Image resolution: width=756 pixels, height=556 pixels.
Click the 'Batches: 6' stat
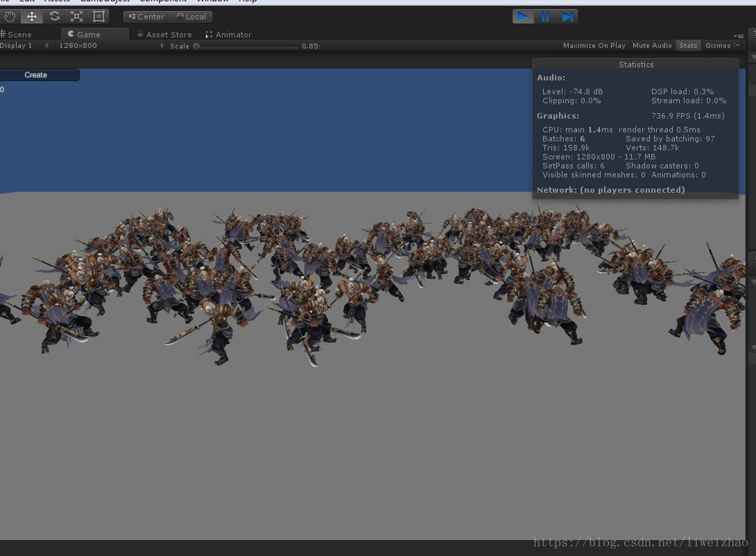point(563,139)
